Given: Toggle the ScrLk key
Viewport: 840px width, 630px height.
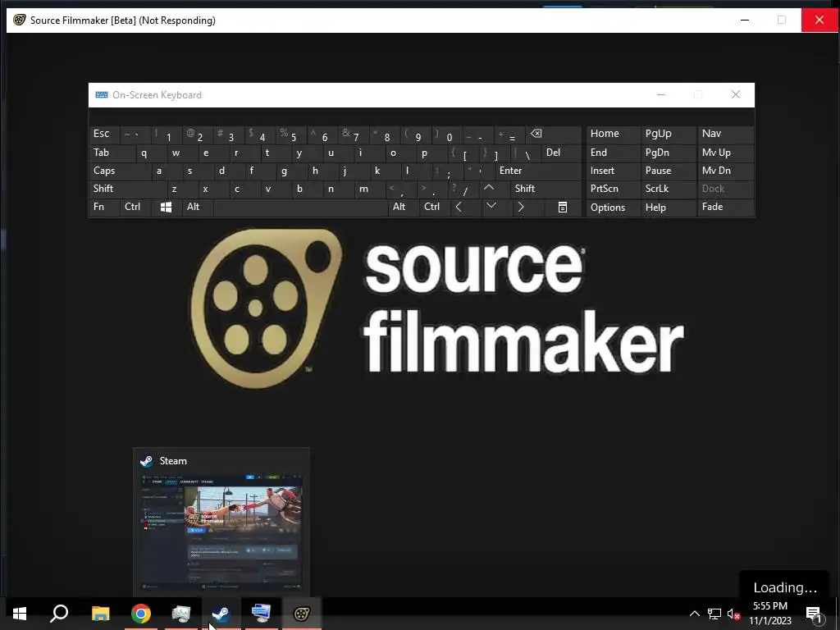Looking at the screenshot, I should (668, 189).
